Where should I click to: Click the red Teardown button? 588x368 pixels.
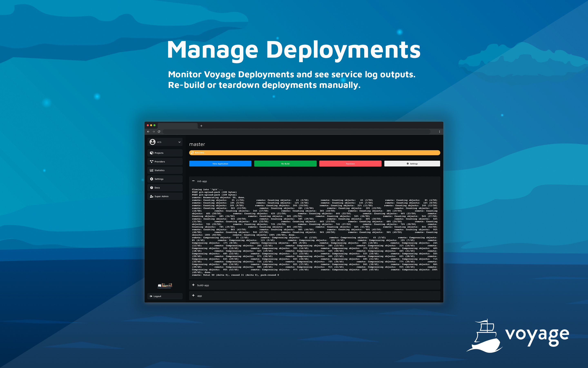pos(350,164)
